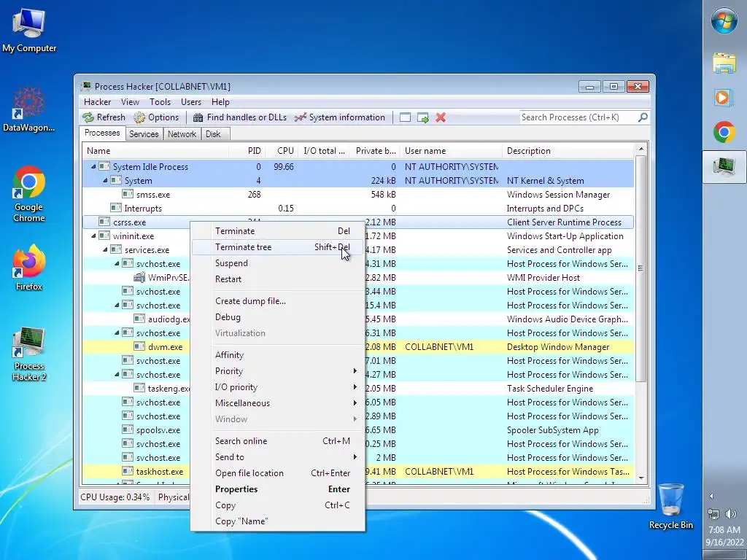Open the Hacker menu
The height and width of the screenshot is (560, 747).
pos(97,102)
